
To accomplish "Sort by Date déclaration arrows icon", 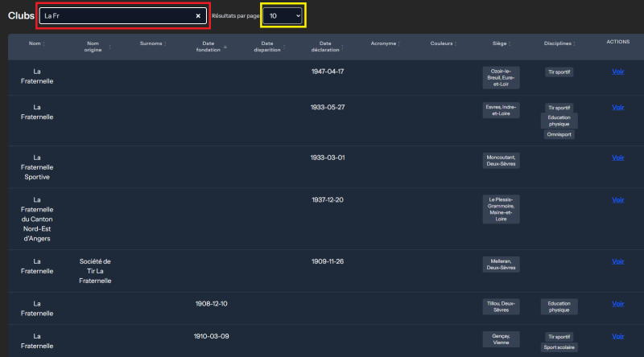I will coord(343,47).
